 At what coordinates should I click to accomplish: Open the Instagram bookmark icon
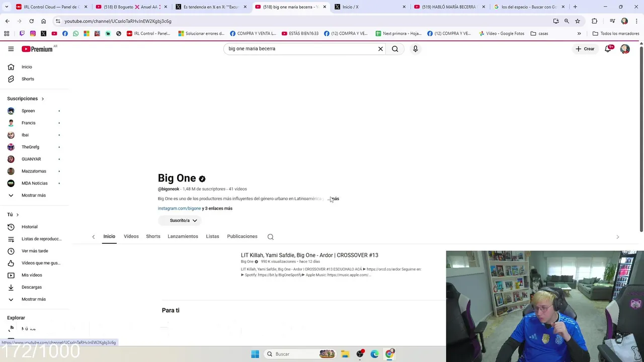click(33, 34)
